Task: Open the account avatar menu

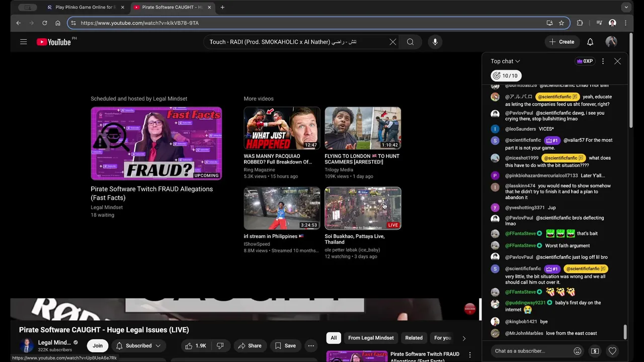Action: click(611, 42)
